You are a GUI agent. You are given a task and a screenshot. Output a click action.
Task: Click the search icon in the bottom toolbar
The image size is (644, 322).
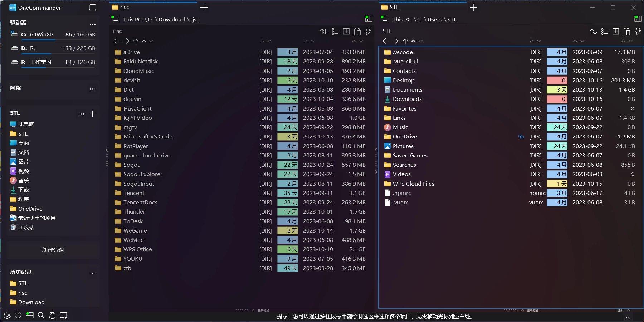coord(41,315)
